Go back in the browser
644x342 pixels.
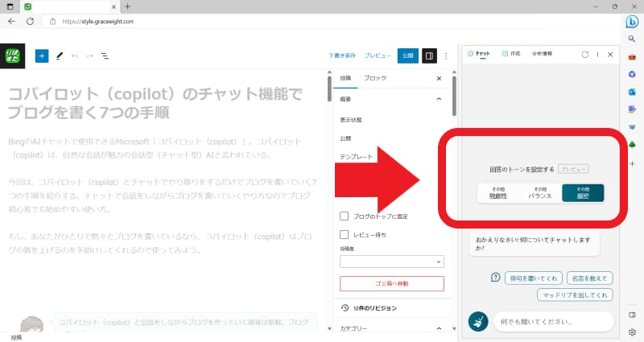click(x=11, y=22)
